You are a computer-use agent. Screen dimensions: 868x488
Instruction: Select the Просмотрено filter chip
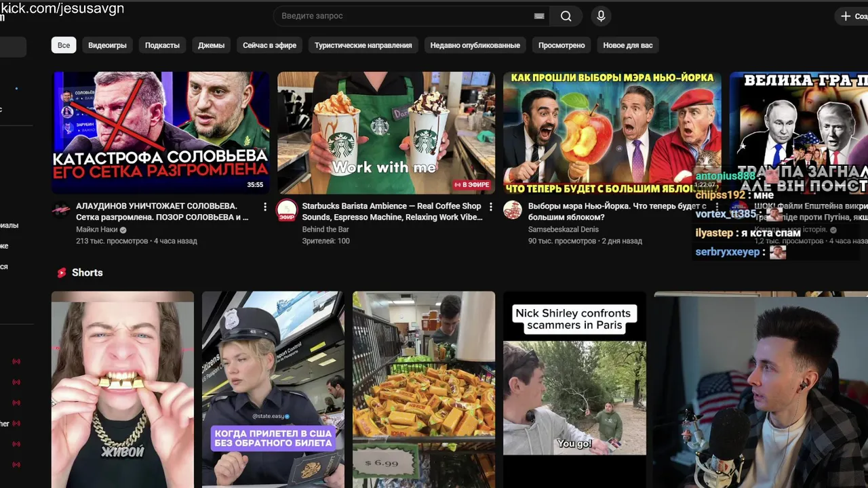[561, 45]
